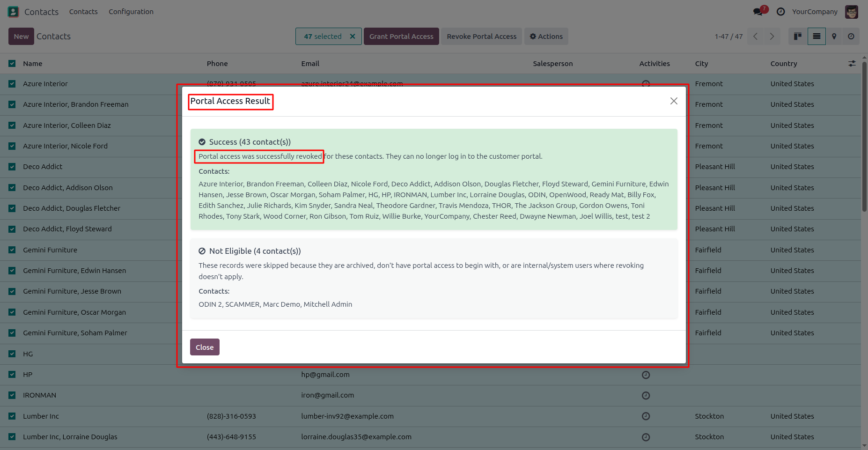Open the Contacts menu item
This screenshot has height=450, width=868.
(x=83, y=12)
